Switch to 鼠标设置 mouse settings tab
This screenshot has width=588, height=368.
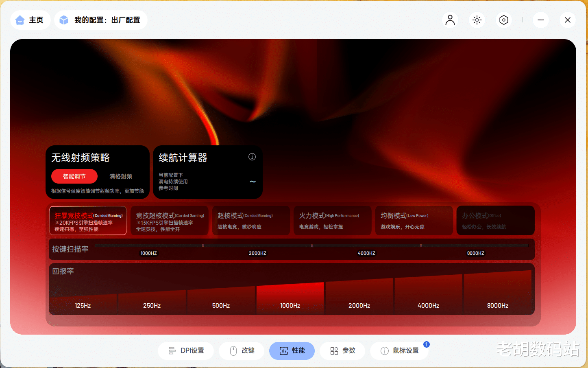399,350
